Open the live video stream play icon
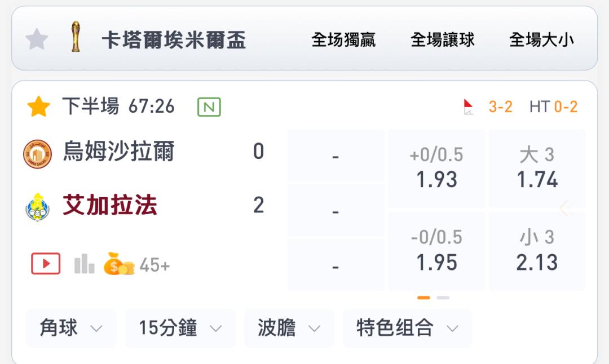The image size is (609, 364). coord(46,264)
